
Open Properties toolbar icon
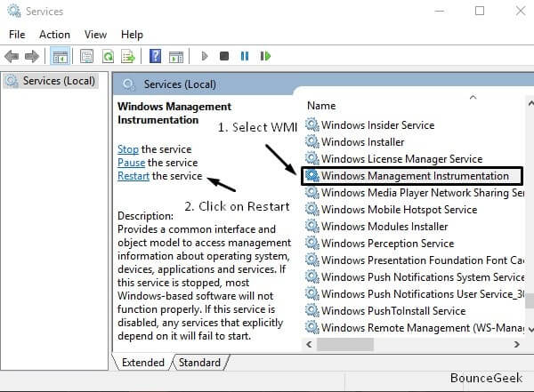point(86,56)
